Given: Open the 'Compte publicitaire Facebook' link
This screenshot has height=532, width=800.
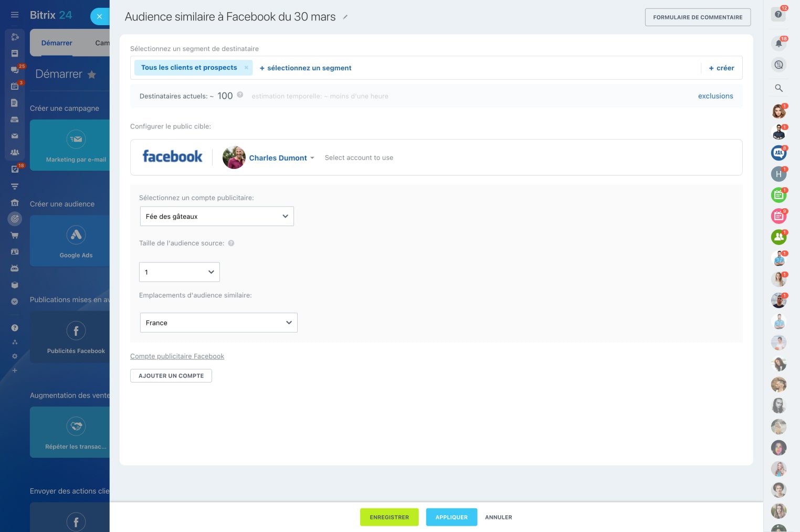Looking at the screenshot, I should [177, 356].
